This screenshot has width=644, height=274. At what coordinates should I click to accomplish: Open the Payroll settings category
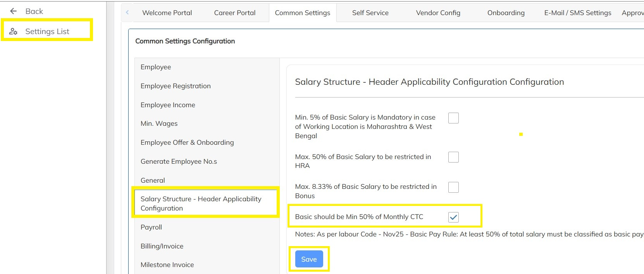[151, 227]
